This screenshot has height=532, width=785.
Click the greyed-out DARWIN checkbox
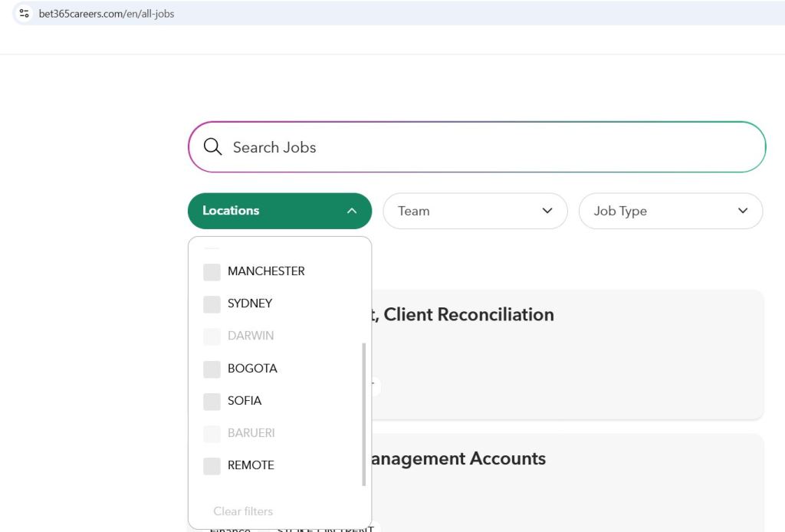[x=212, y=336]
